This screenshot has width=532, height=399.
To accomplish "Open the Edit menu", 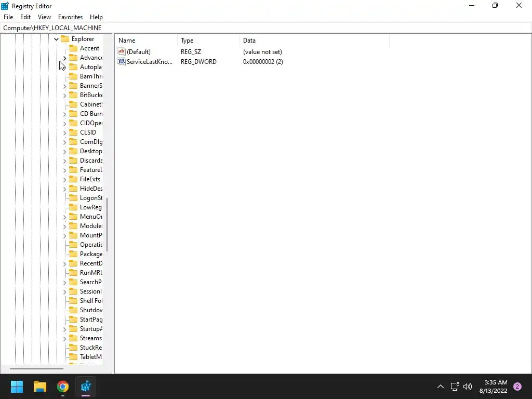I will 25,17.
